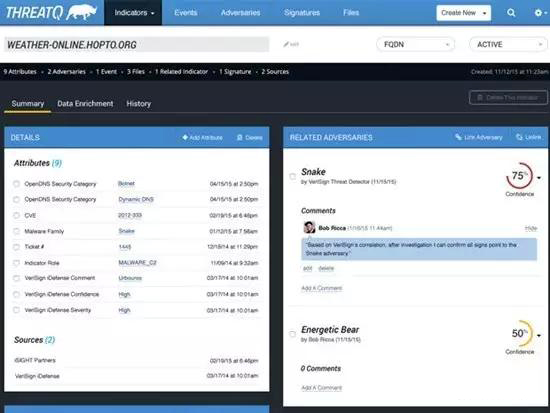Open the Snake adversary title
The width and height of the screenshot is (550, 413).
313,172
